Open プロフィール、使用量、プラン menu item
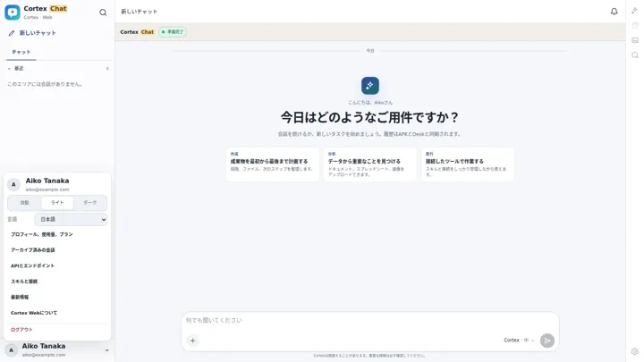This screenshot has height=362, width=644. [x=57, y=234]
